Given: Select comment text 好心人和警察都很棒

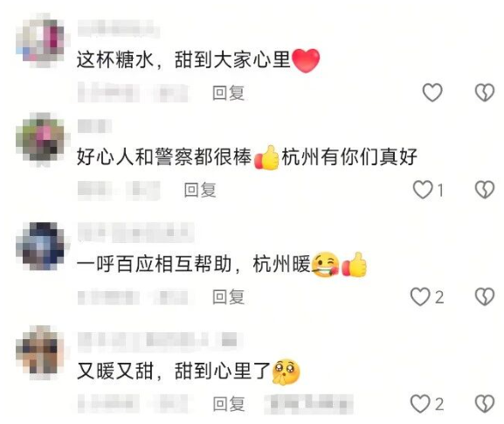Looking at the screenshot, I should [164, 157].
